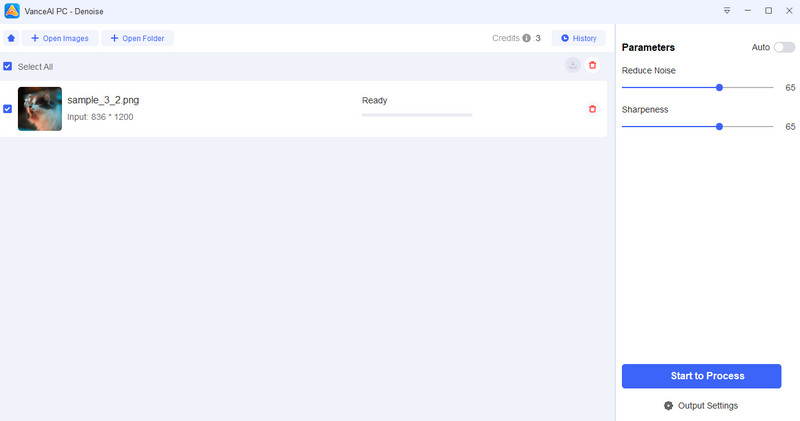The height and width of the screenshot is (421, 800).
Task: Remove sample_3_2.png using its row trash icon
Action: point(592,109)
